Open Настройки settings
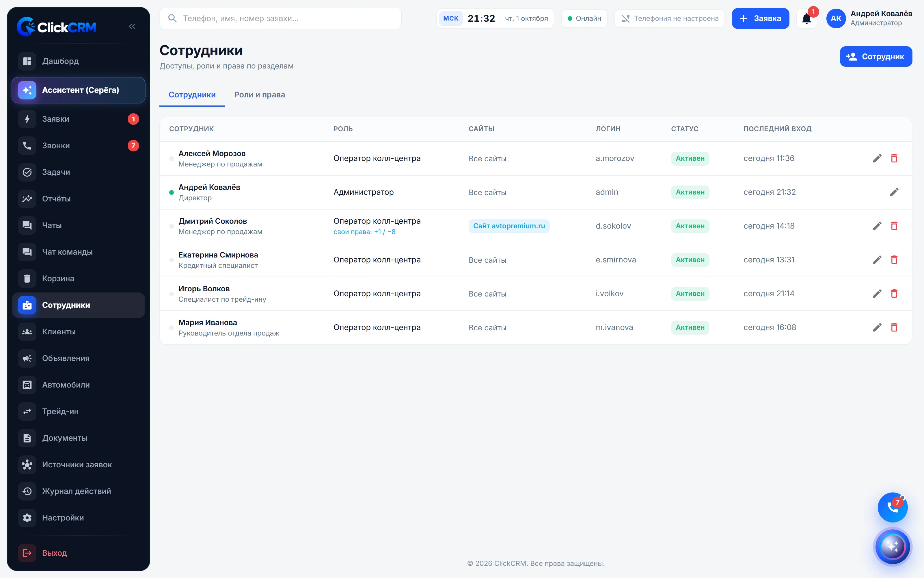This screenshot has width=924, height=578. pyautogui.click(x=78, y=518)
